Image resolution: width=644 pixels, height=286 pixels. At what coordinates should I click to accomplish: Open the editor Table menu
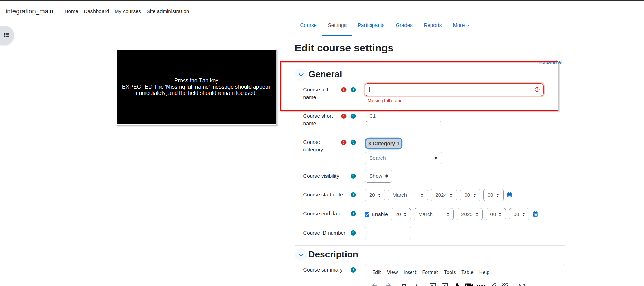click(467, 272)
